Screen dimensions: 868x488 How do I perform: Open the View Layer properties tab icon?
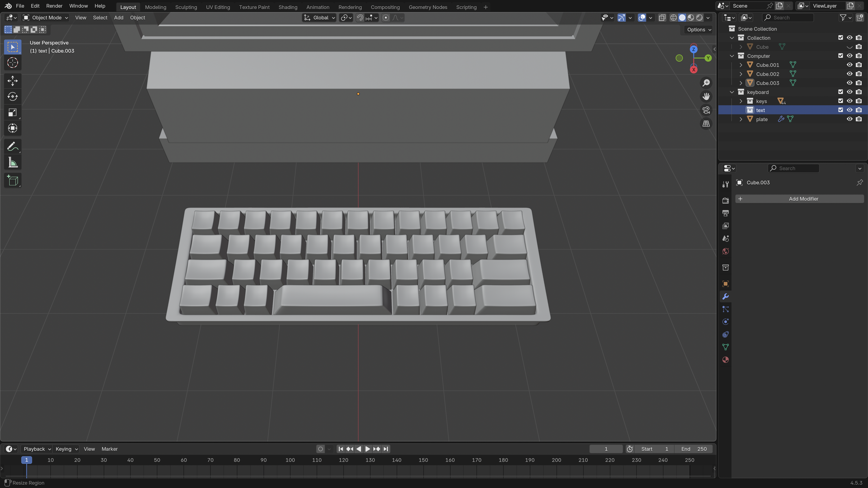pyautogui.click(x=725, y=226)
